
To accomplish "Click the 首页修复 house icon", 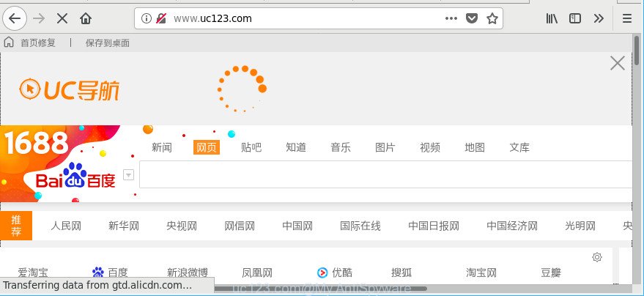I will [9, 42].
